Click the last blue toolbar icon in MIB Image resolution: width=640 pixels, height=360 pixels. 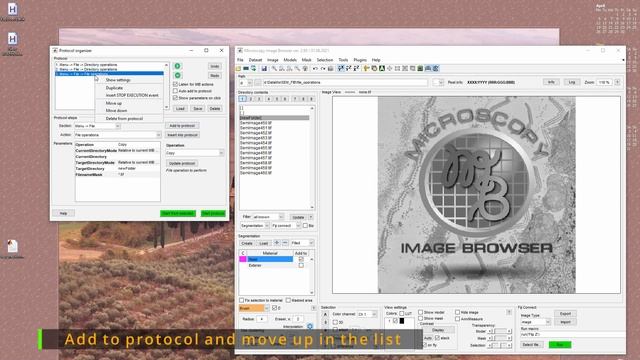click(x=436, y=69)
